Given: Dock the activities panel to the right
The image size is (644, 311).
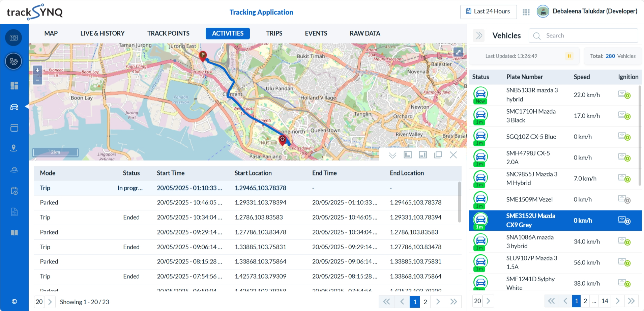Looking at the screenshot, I should tap(422, 155).
